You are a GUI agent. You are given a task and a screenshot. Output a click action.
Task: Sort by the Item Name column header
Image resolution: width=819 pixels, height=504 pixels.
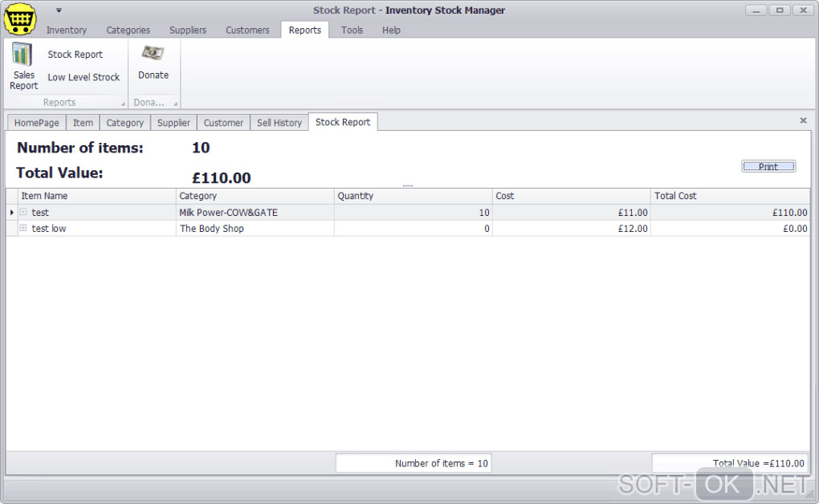click(96, 196)
